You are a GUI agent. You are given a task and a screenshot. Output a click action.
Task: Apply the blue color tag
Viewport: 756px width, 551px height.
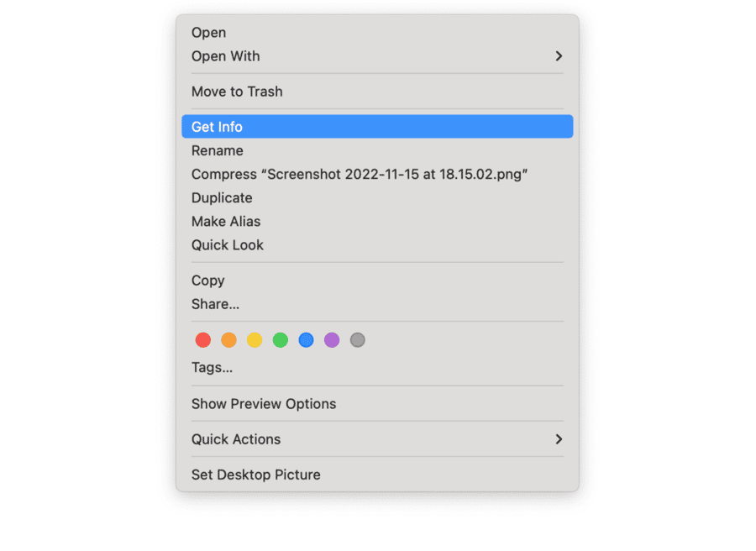(x=306, y=340)
